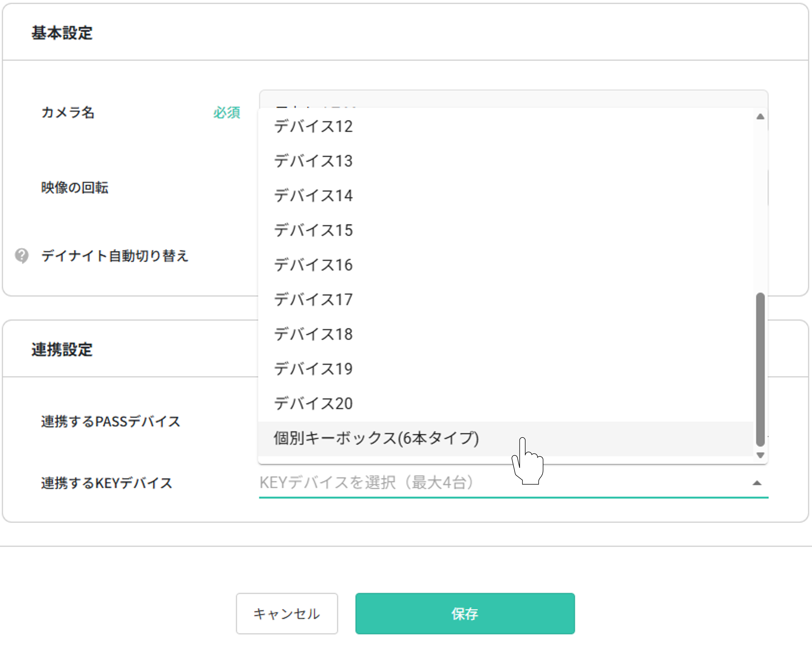The width and height of the screenshot is (812, 668).
Task: Click the 保存 button
Action: point(465,614)
